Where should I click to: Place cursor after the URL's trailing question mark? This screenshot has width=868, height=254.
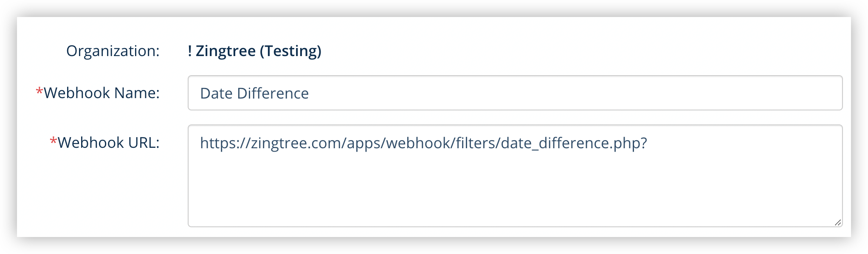[x=648, y=143]
